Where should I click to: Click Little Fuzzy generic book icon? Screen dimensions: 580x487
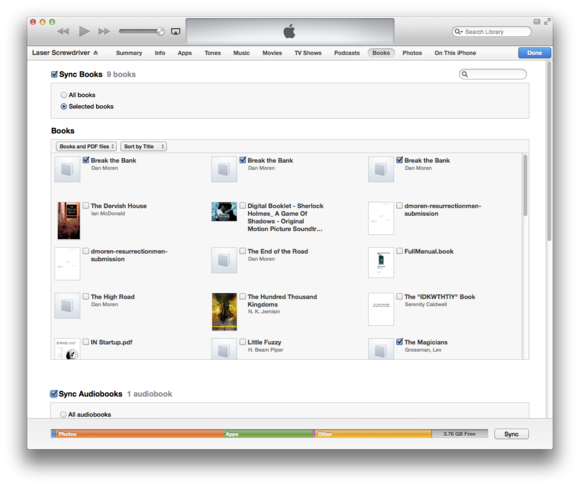click(x=224, y=349)
